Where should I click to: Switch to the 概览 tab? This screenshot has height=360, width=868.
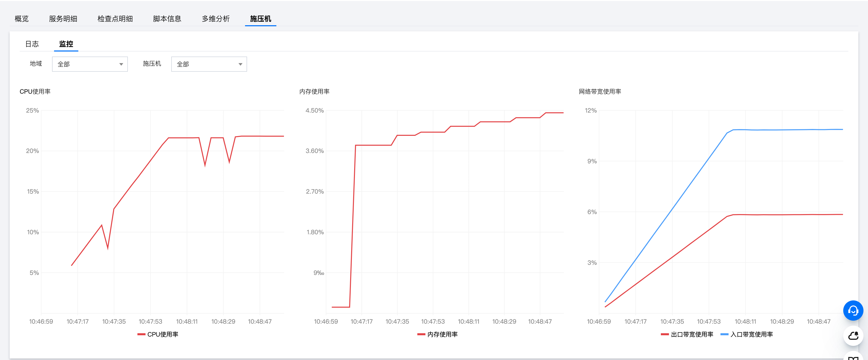pyautogui.click(x=21, y=19)
